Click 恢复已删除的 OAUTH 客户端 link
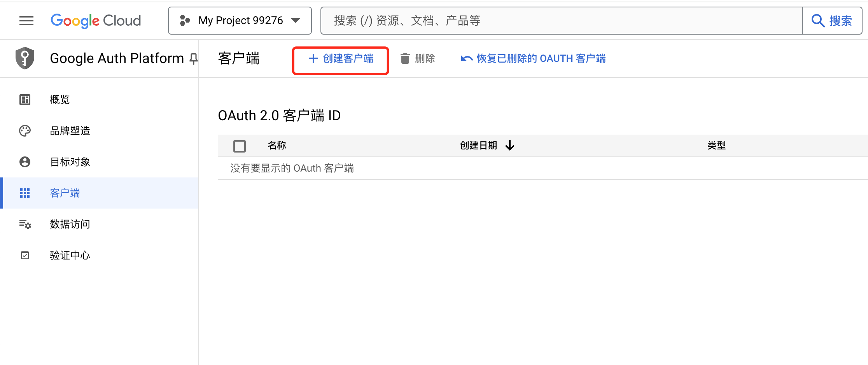Screen dimensions: 868x365 pos(533,59)
